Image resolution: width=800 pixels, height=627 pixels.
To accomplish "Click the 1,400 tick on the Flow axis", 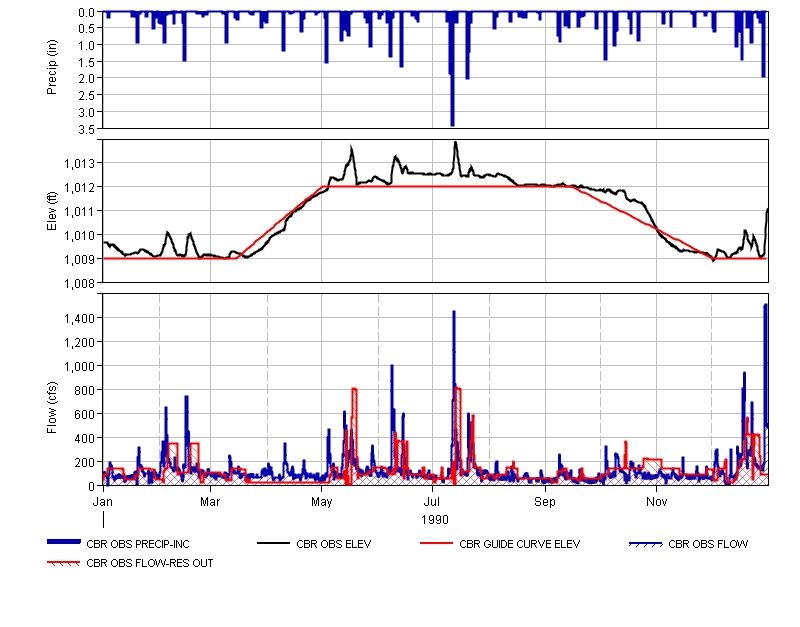I will point(80,319).
